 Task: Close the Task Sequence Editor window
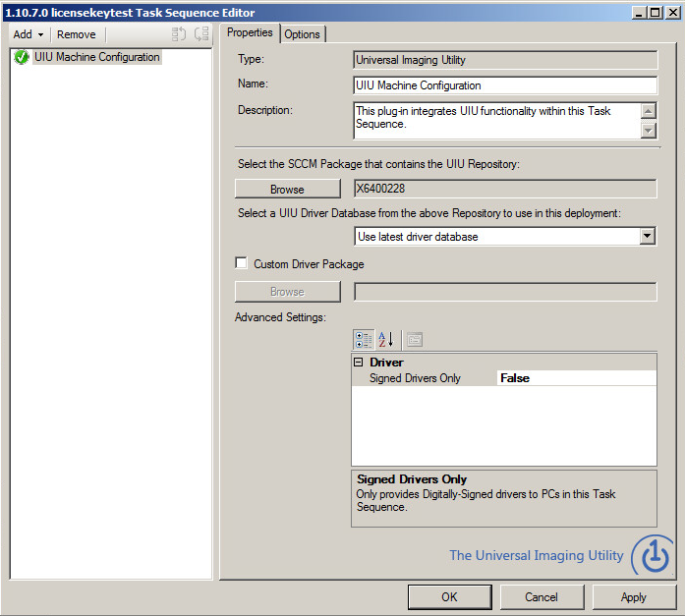673,13
